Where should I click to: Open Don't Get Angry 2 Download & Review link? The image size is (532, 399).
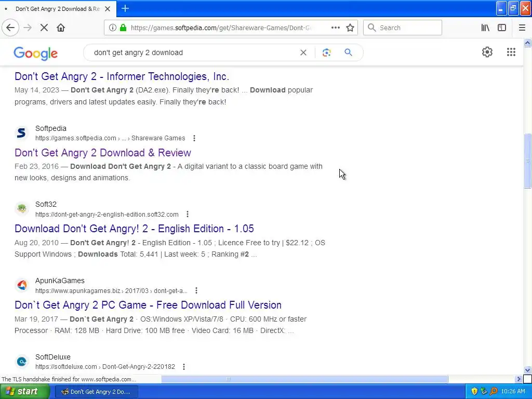[103, 153]
